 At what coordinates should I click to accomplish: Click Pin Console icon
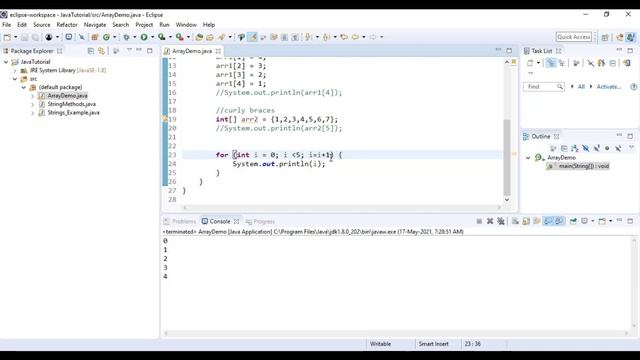coord(573,221)
